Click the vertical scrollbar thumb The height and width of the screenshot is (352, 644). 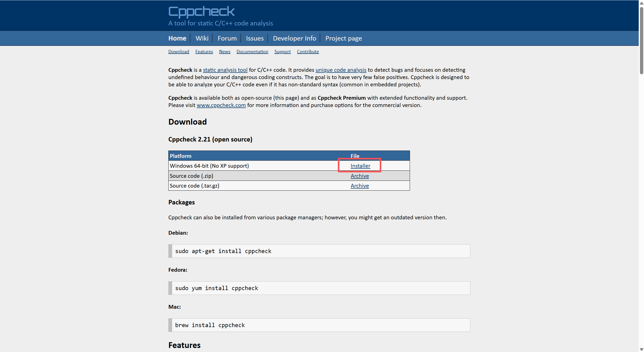click(x=641, y=40)
